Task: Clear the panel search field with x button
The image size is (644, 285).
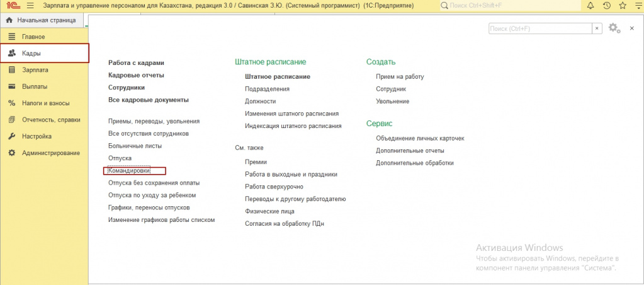Action: point(597,28)
